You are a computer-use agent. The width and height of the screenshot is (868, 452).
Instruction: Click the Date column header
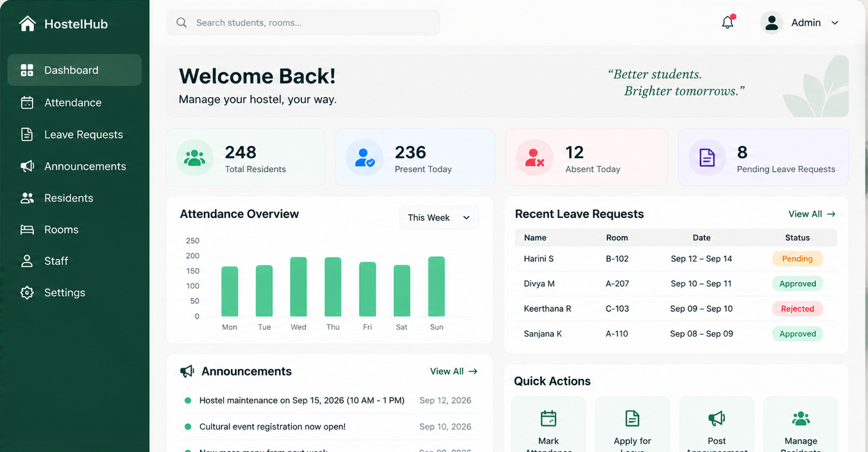coord(702,238)
